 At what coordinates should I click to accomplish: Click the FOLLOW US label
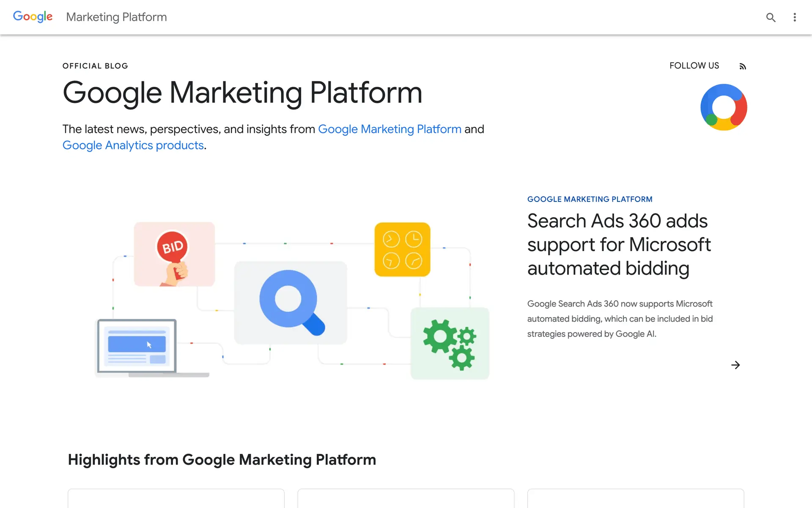pos(694,66)
